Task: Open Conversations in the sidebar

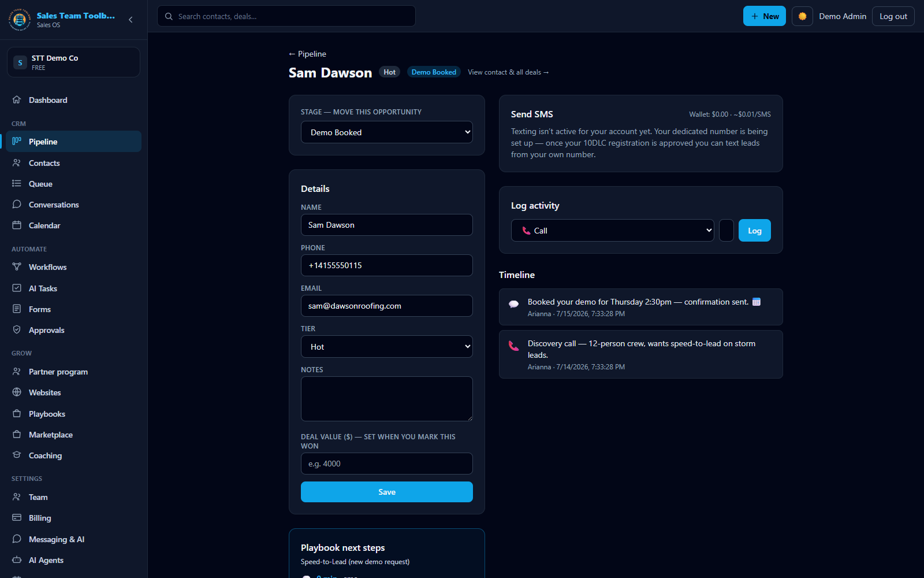Action: pyautogui.click(x=73, y=205)
